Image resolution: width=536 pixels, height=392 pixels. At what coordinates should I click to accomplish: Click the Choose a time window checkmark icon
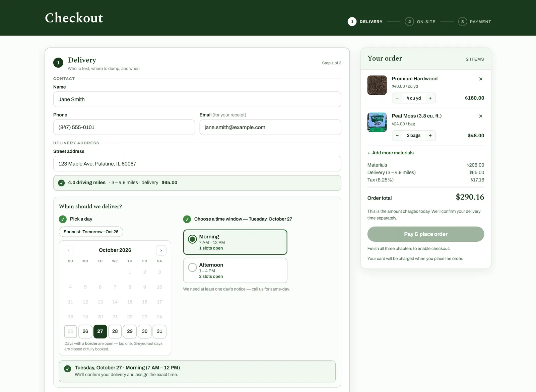[x=187, y=219]
